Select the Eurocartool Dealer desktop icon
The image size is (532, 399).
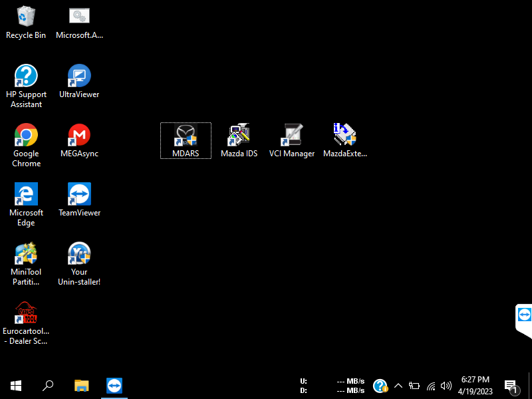pyautogui.click(x=26, y=314)
